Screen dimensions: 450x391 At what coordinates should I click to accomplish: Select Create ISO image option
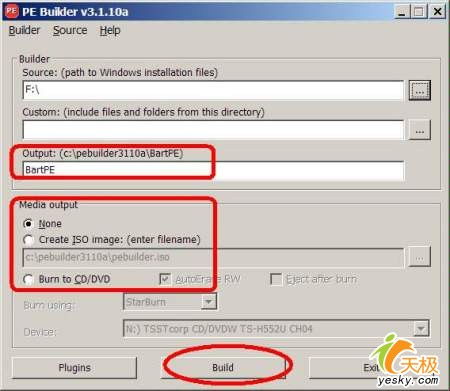tap(29, 239)
